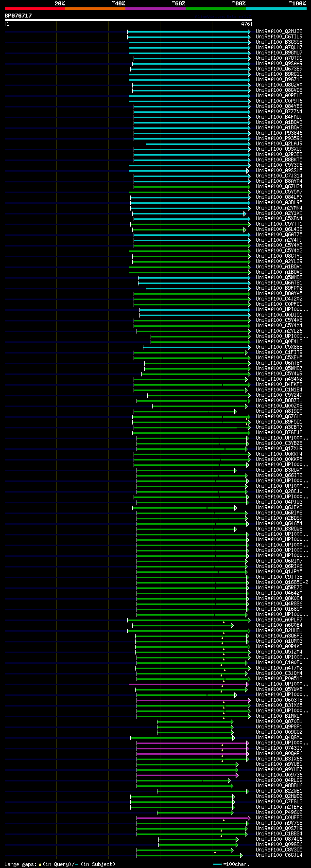
Task: Select hit label UniRef100_C7J314
Action: 279,176
